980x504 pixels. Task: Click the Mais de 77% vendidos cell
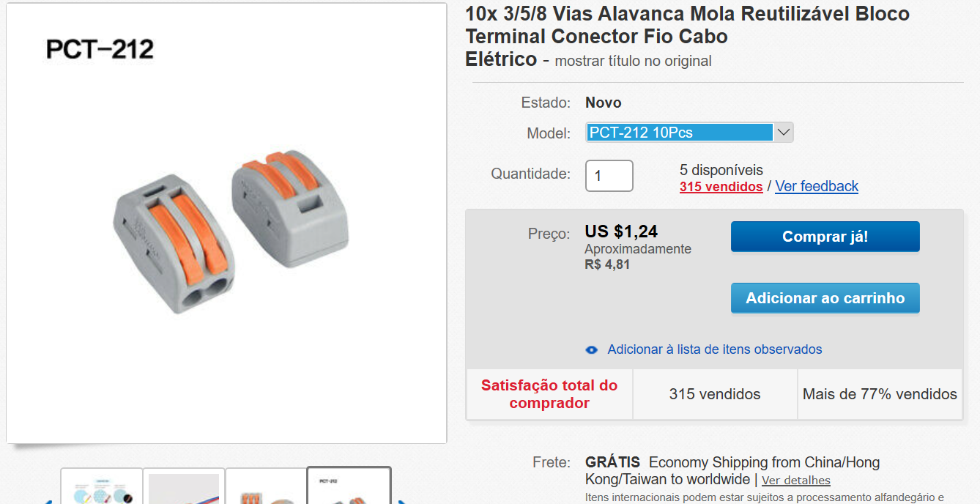pyautogui.click(x=880, y=394)
